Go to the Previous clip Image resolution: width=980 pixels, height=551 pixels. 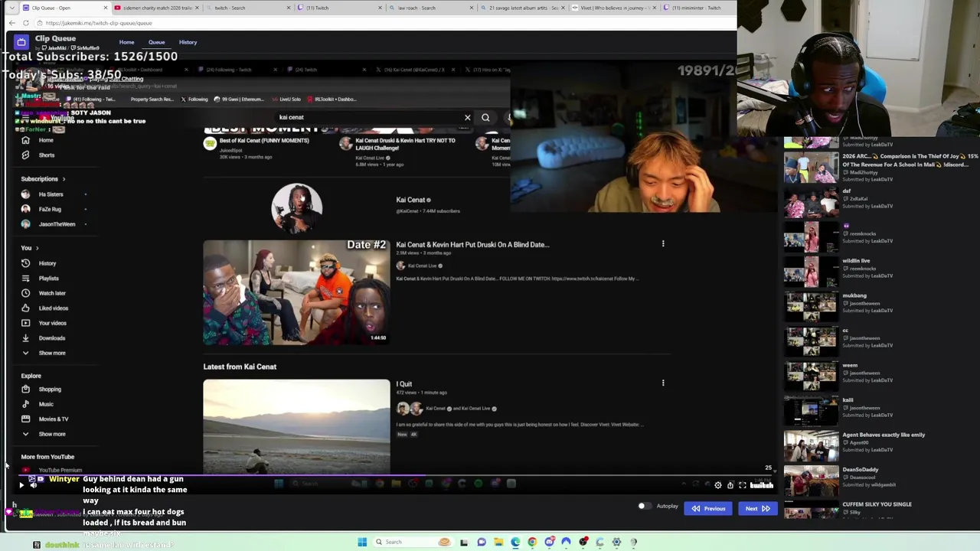click(708, 508)
